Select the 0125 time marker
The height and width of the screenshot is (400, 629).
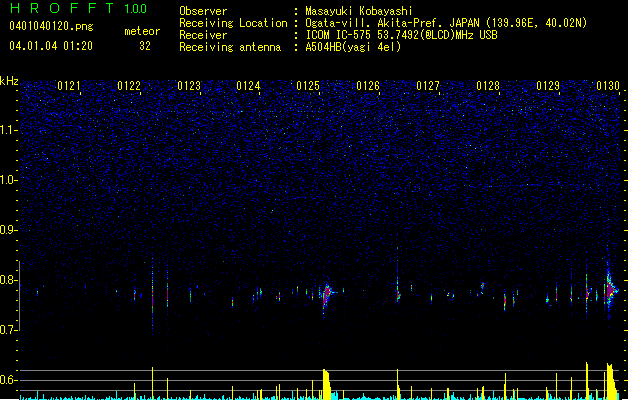[308, 85]
